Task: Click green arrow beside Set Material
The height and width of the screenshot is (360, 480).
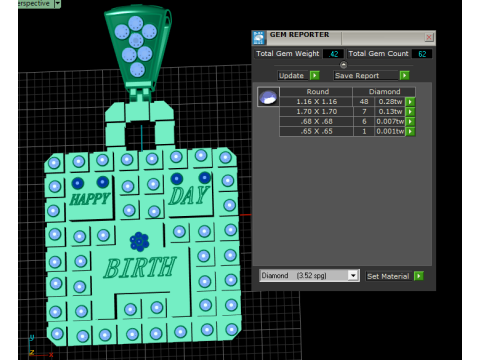Action: (419, 276)
